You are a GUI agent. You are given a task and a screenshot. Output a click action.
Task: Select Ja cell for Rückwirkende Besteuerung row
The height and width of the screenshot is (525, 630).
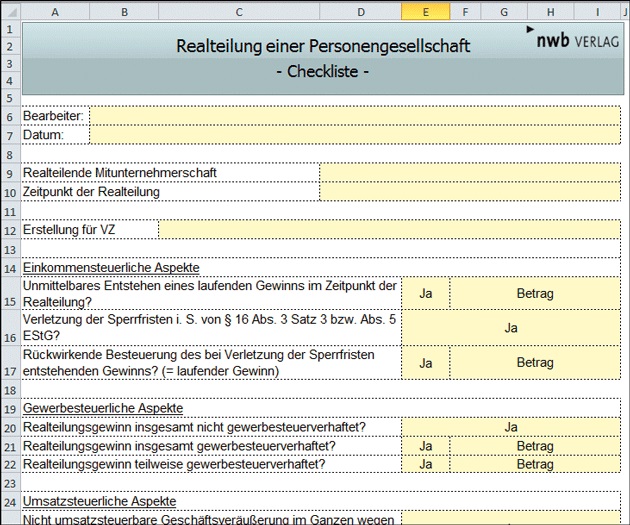click(x=425, y=362)
